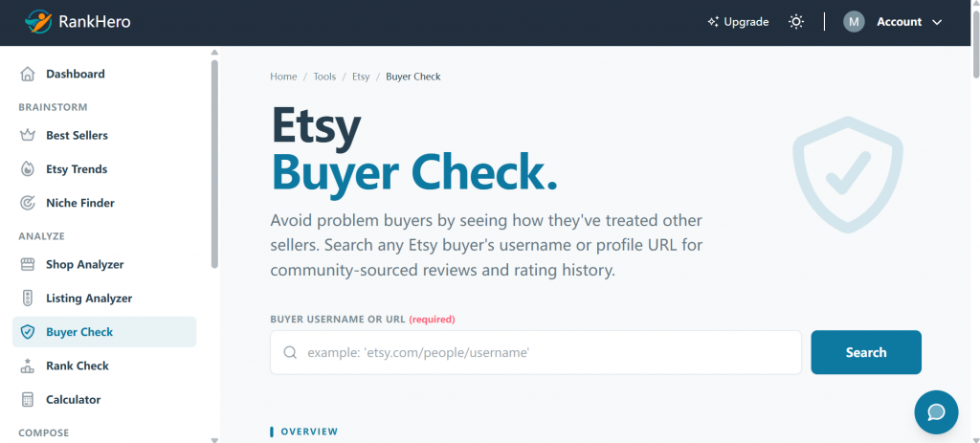Click the Niche Finder target icon

[x=28, y=203]
